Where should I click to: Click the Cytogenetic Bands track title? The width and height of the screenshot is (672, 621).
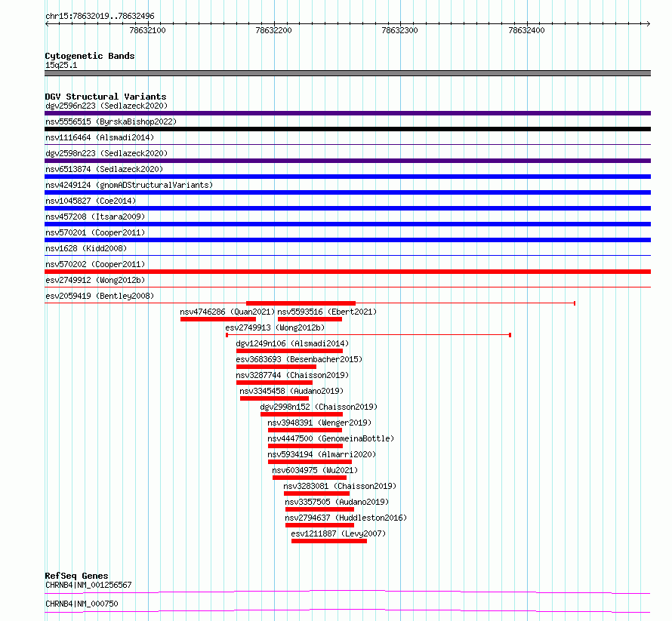click(90, 56)
